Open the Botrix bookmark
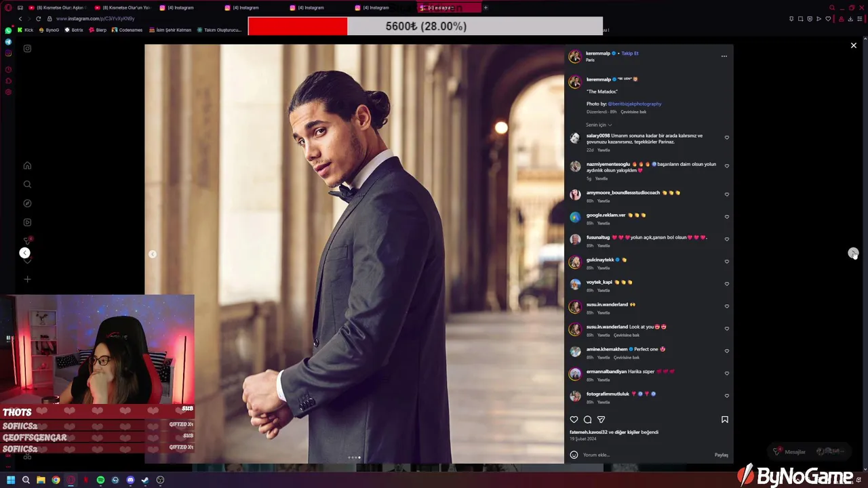This screenshot has width=868, height=488. click(x=74, y=30)
